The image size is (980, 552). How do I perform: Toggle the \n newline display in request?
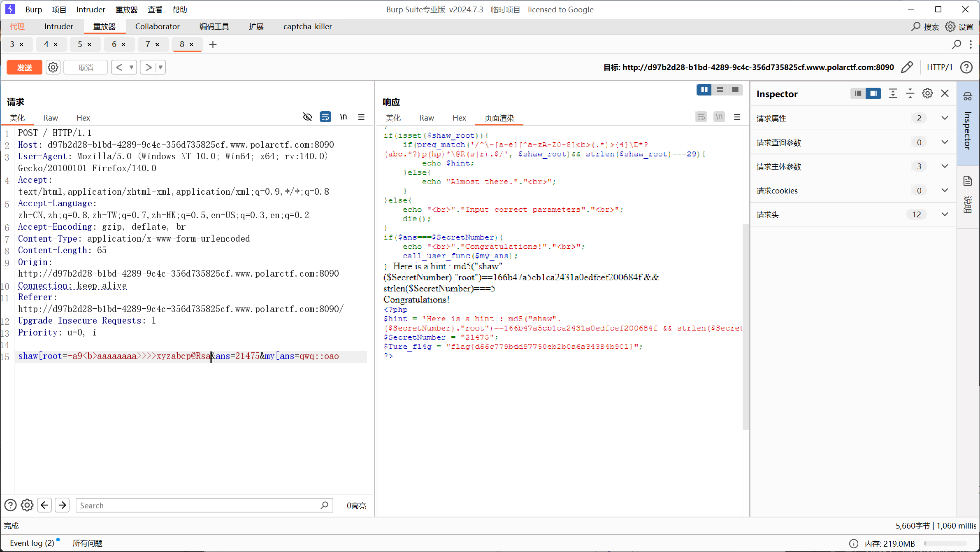click(344, 117)
